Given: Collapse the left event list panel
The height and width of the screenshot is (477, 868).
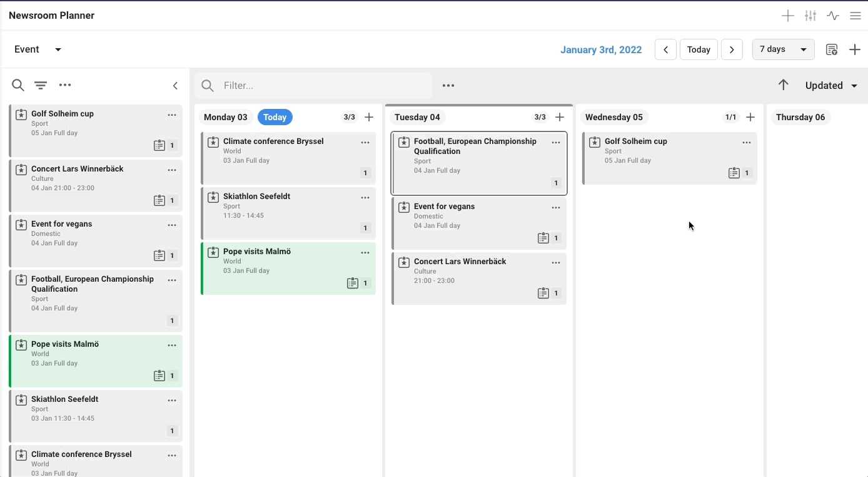Looking at the screenshot, I should click(175, 86).
